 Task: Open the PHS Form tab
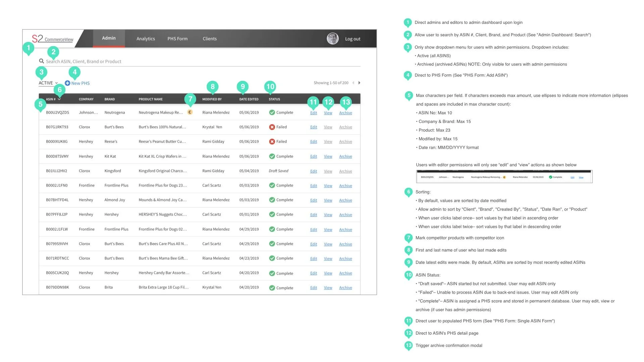pos(178,39)
